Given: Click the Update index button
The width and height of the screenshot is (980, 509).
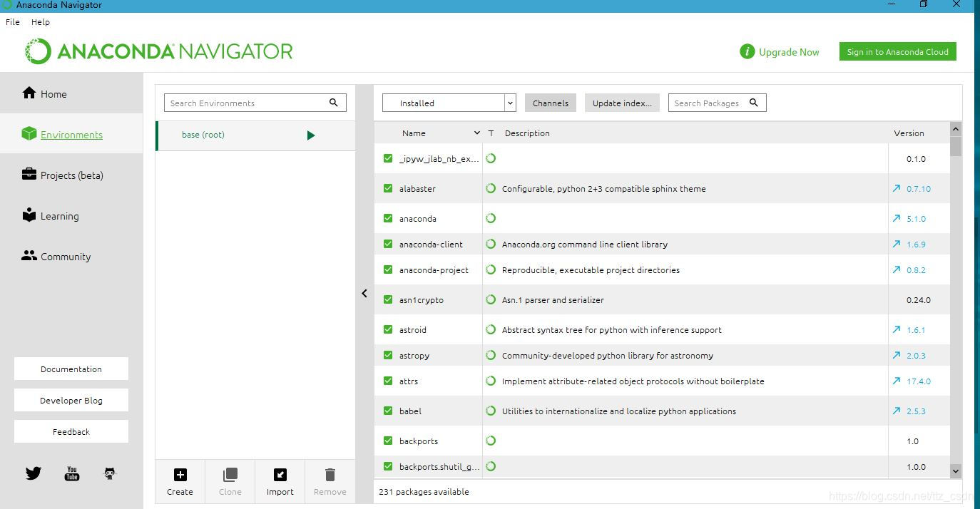Looking at the screenshot, I should point(622,103).
